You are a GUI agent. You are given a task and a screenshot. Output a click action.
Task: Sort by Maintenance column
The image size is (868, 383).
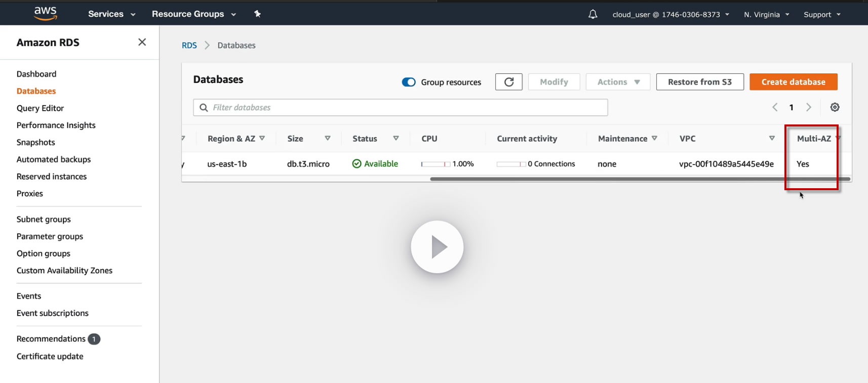tap(654, 138)
